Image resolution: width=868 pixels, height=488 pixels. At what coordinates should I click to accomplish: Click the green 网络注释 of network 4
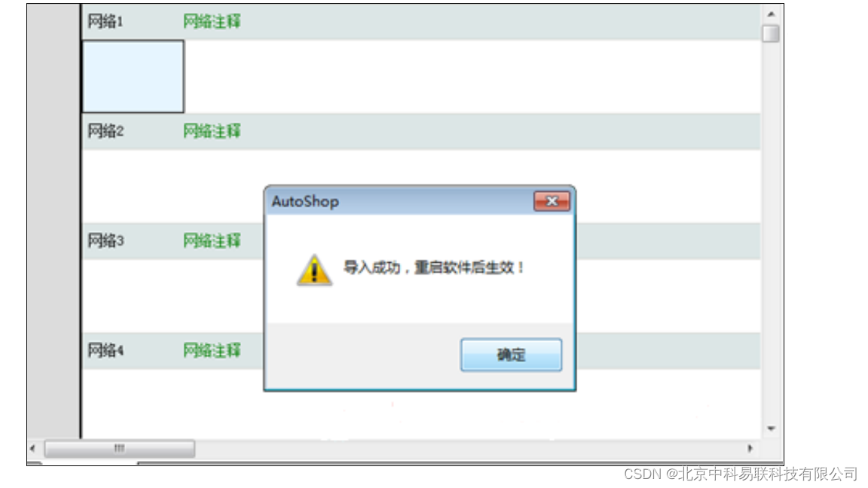click(x=212, y=350)
